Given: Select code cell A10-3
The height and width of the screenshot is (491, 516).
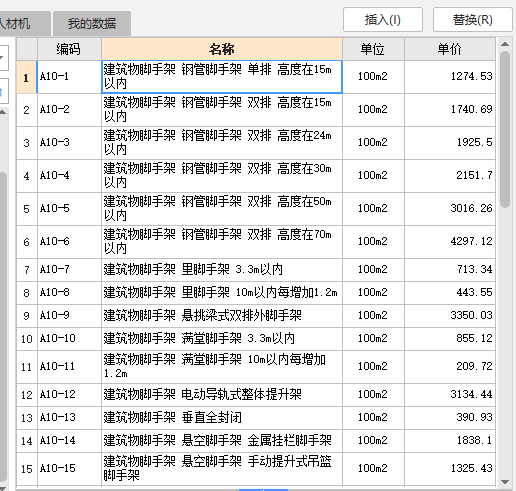Looking at the screenshot, I should tap(69, 143).
